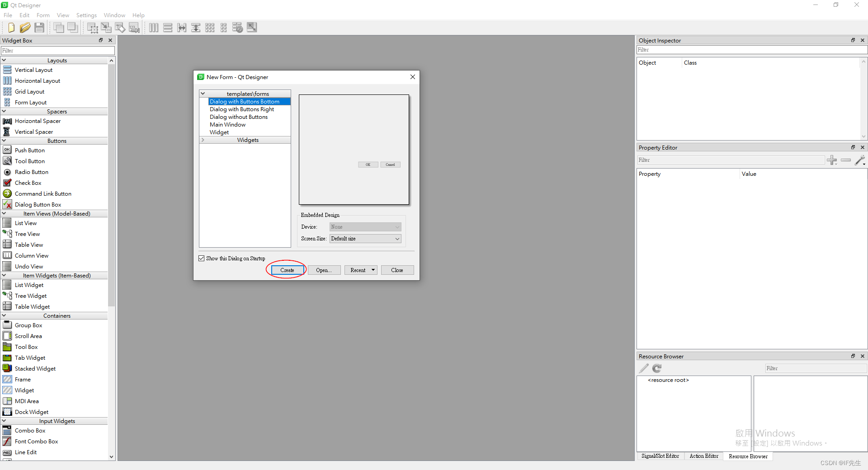The height and width of the screenshot is (470, 868).
Task: Switch to the Resource Browser tab
Action: point(748,456)
